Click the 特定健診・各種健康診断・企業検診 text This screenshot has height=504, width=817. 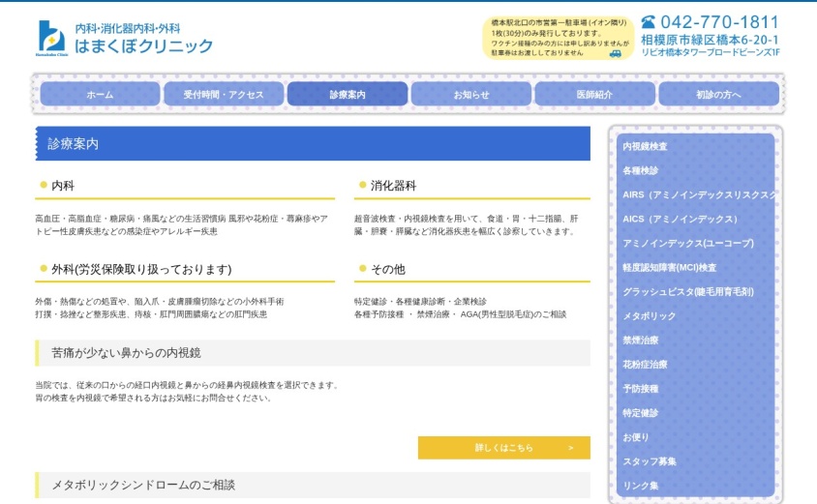tap(420, 302)
